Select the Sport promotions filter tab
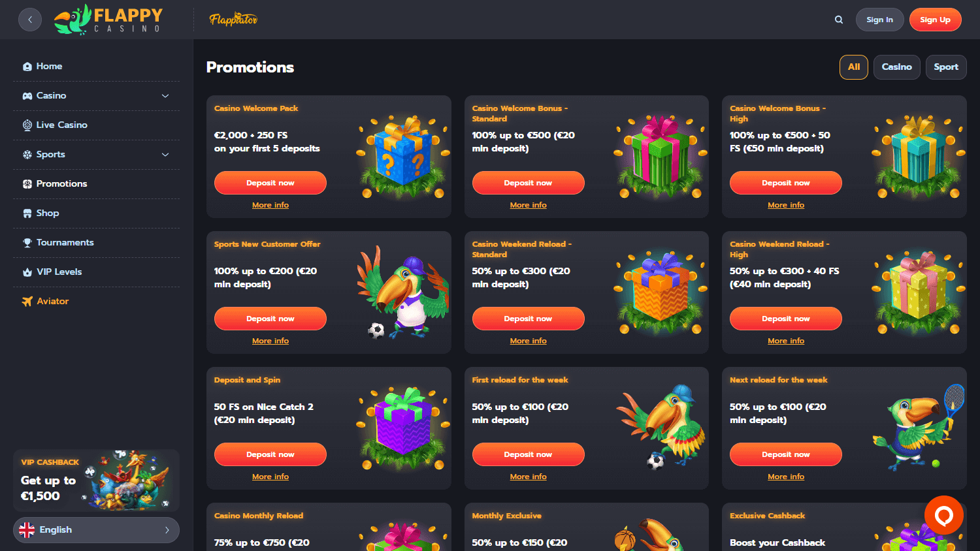980x551 pixels. 945,67
